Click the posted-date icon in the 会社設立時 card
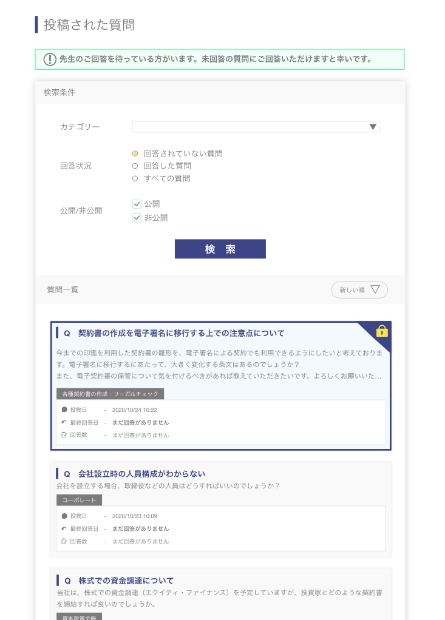This screenshot has height=620, width=445. click(x=64, y=516)
